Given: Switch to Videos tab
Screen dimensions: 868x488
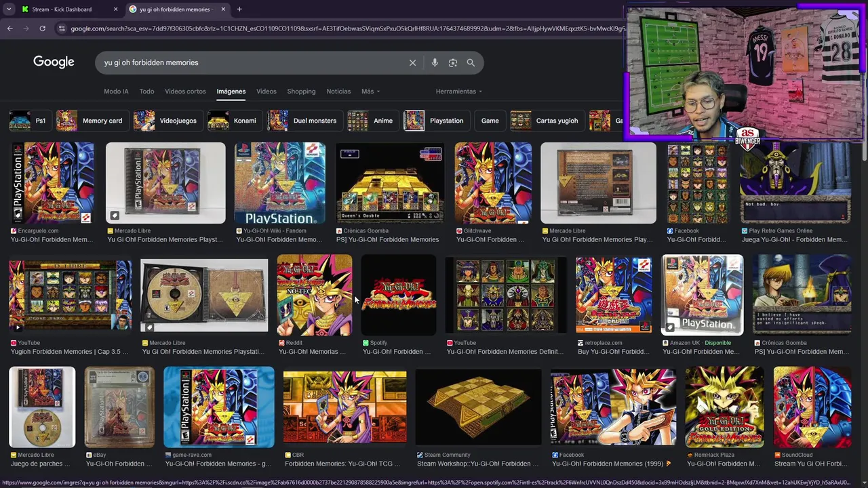Looking at the screenshot, I should [x=266, y=91].
